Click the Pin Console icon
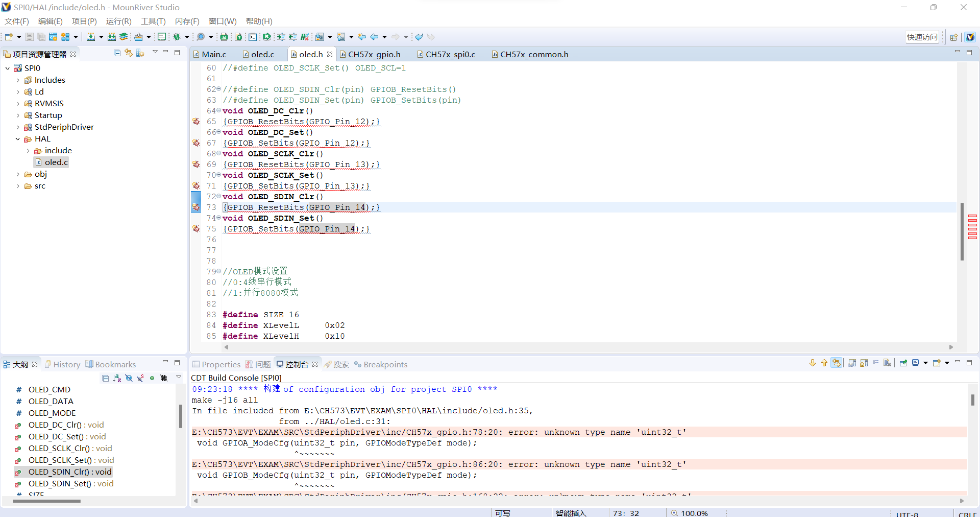Viewport: 980px width, 517px height. pos(903,363)
